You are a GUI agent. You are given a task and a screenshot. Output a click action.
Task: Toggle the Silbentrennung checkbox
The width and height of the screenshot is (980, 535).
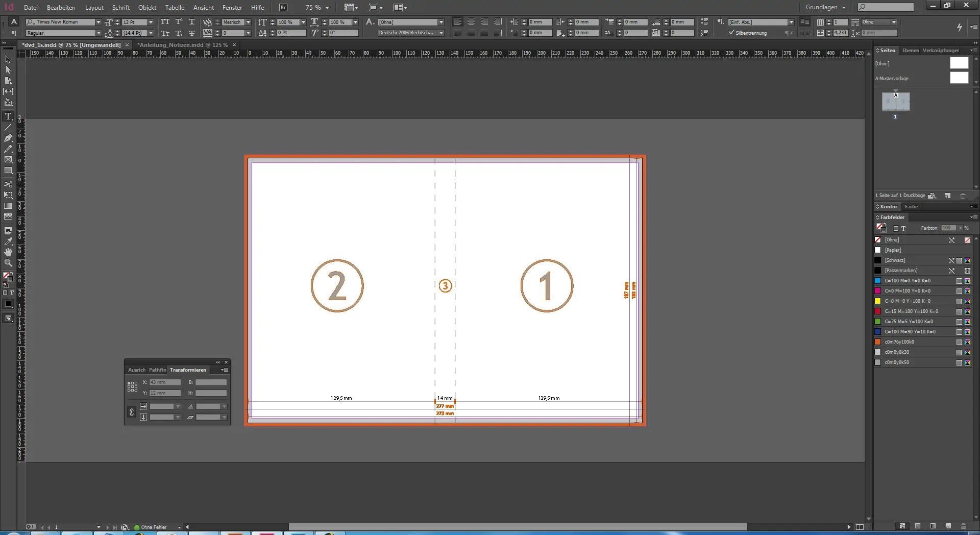(731, 33)
